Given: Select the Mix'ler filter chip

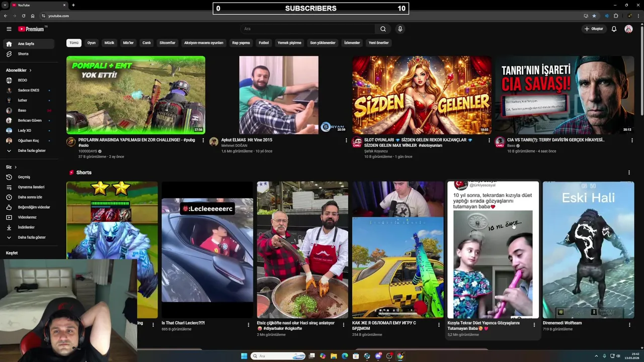Looking at the screenshot, I should click(x=128, y=43).
